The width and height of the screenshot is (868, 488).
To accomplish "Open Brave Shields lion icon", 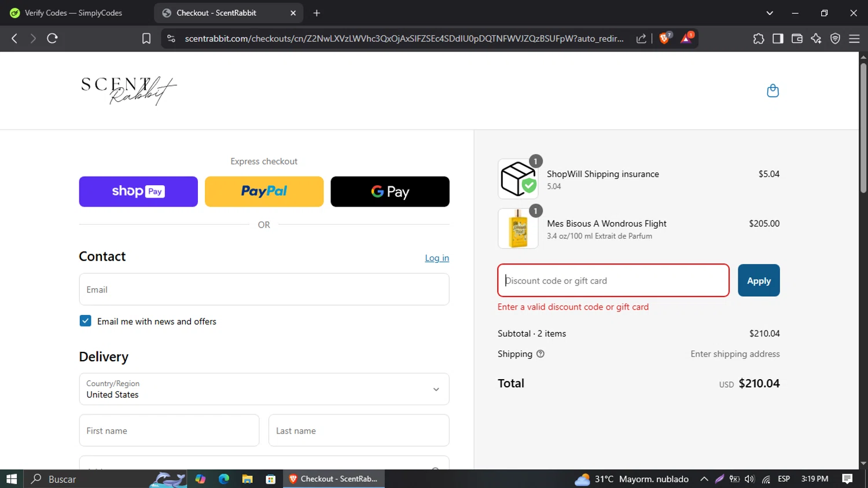I will (x=665, y=38).
